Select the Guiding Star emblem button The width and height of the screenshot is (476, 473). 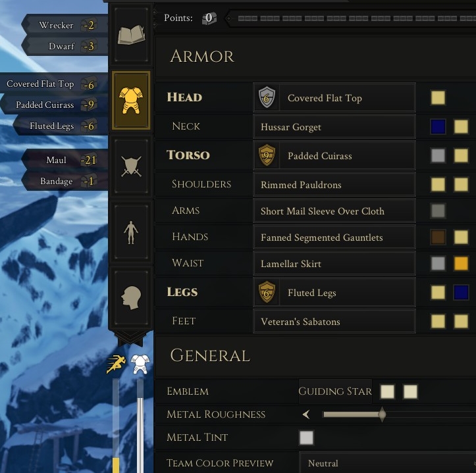click(335, 391)
